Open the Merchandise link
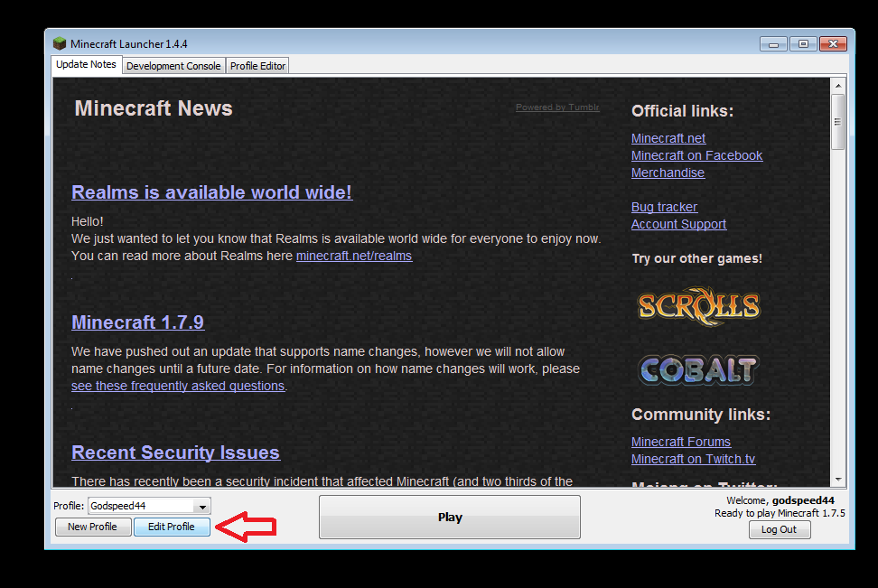 point(668,173)
